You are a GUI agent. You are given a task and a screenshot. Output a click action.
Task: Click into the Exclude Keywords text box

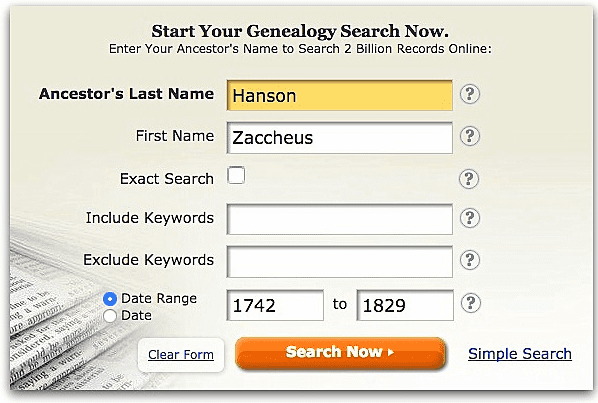339,262
